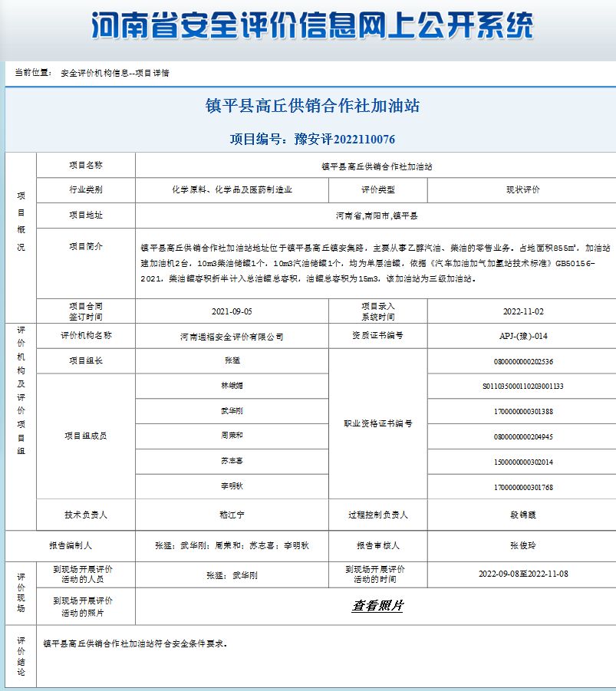Click the 项目简介 label cell

tap(86, 263)
